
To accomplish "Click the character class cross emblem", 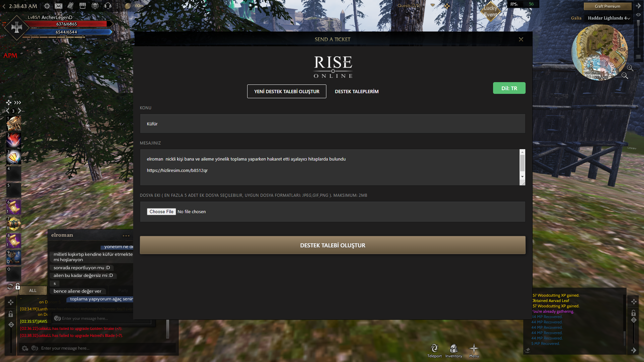I will [16, 27].
